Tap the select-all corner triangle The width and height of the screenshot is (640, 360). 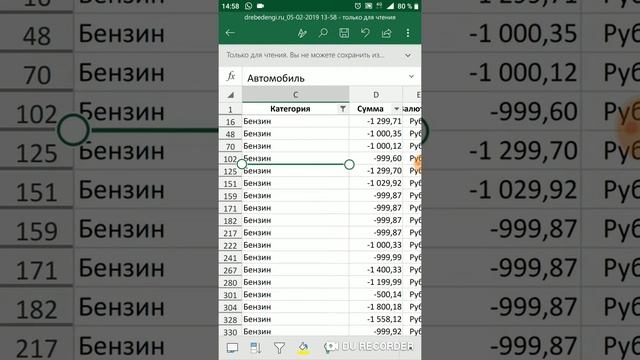point(231,95)
